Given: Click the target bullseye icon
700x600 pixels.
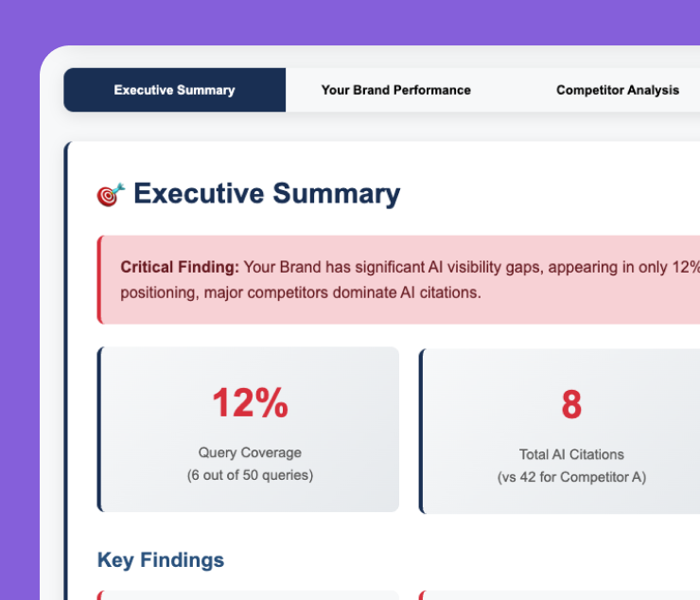Looking at the screenshot, I should point(111,195).
